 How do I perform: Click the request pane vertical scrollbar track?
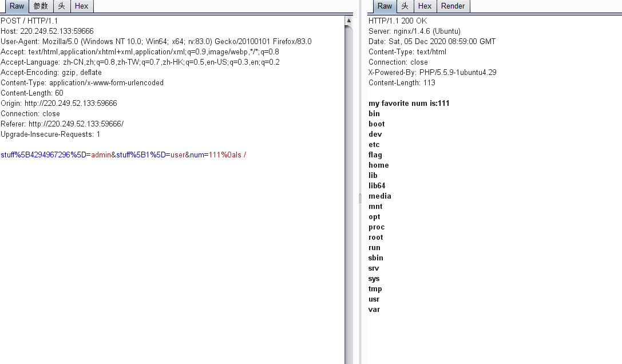click(348, 195)
